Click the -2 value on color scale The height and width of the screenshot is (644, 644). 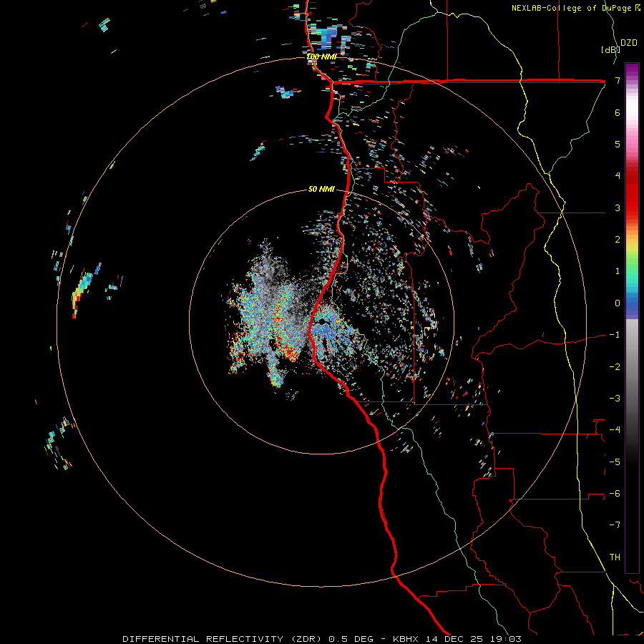tap(615, 366)
